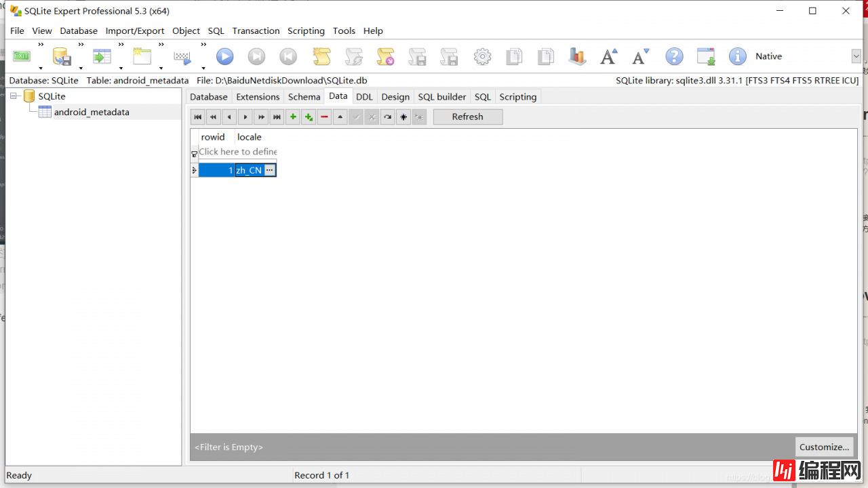
Task: Click the edit record up-triangle icon
Action: point(340,117)
